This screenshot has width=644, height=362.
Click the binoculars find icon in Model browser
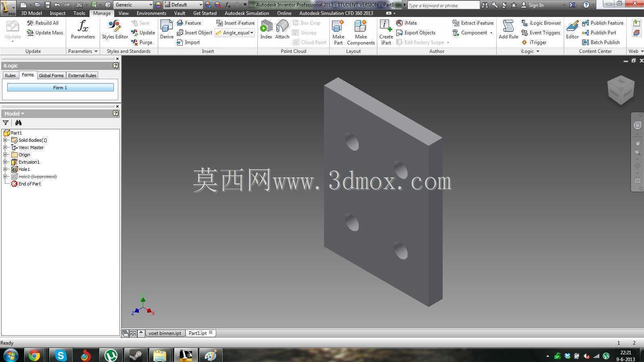[18, 123]
